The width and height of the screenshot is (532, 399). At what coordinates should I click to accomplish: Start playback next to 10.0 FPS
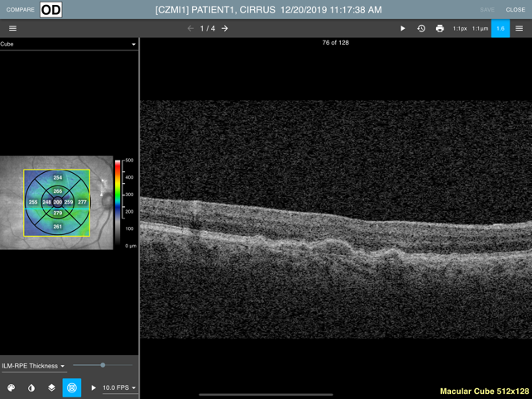[x=93, y=387]
